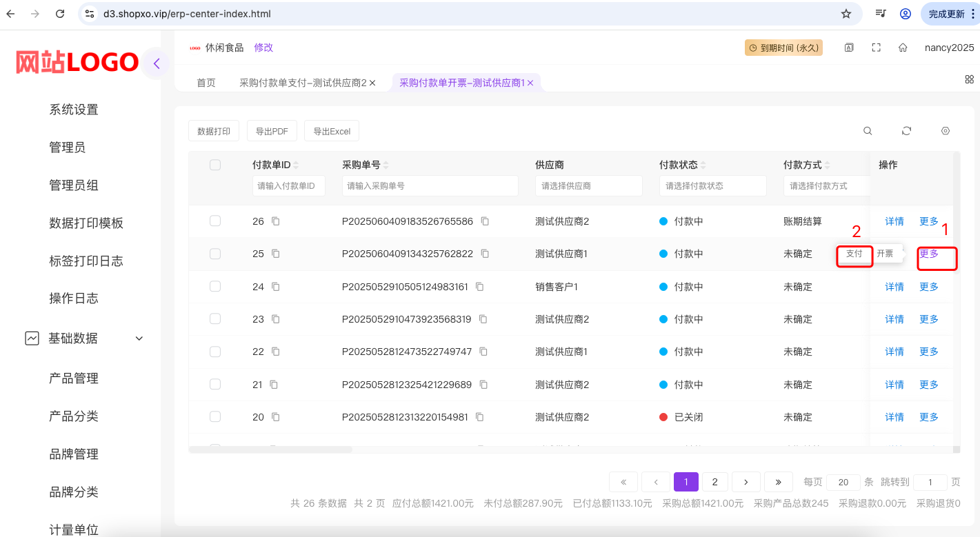Select all rows with the header checkbox
980x537 pixels.
point(215,165)
